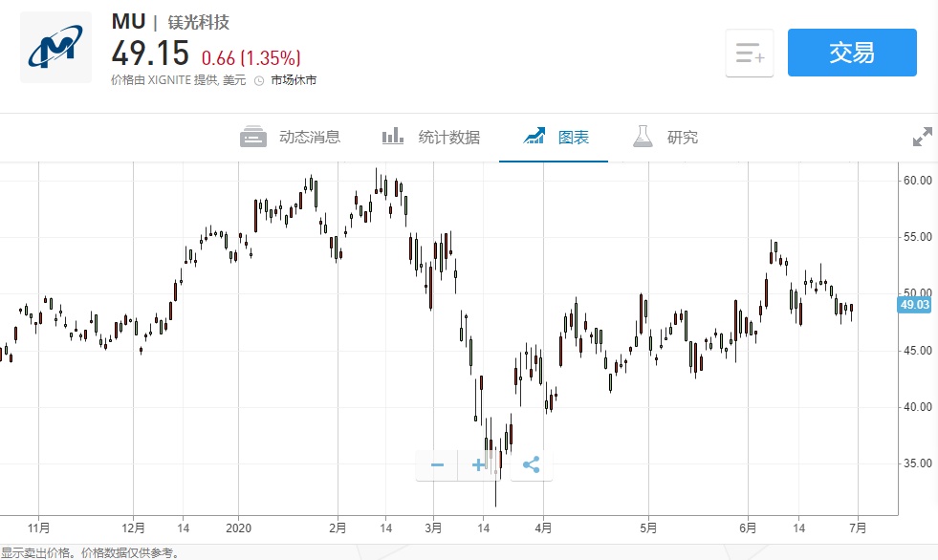
Task: Share the chart using the share icon
Action: pos(532,465)
